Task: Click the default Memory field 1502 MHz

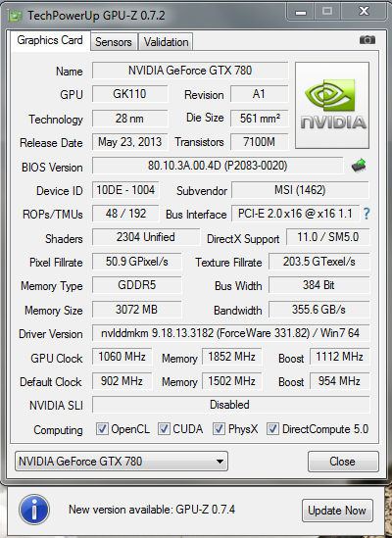Action: [231, 381]
